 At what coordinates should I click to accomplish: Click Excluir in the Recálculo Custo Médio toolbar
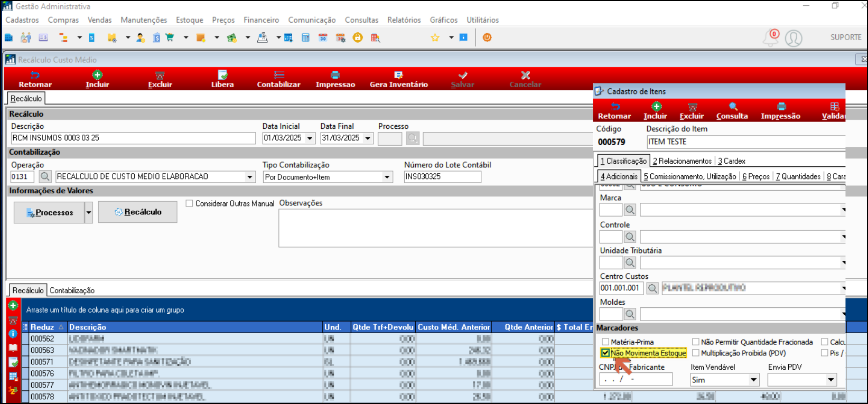pyautogui.click(x=160, y=79)
